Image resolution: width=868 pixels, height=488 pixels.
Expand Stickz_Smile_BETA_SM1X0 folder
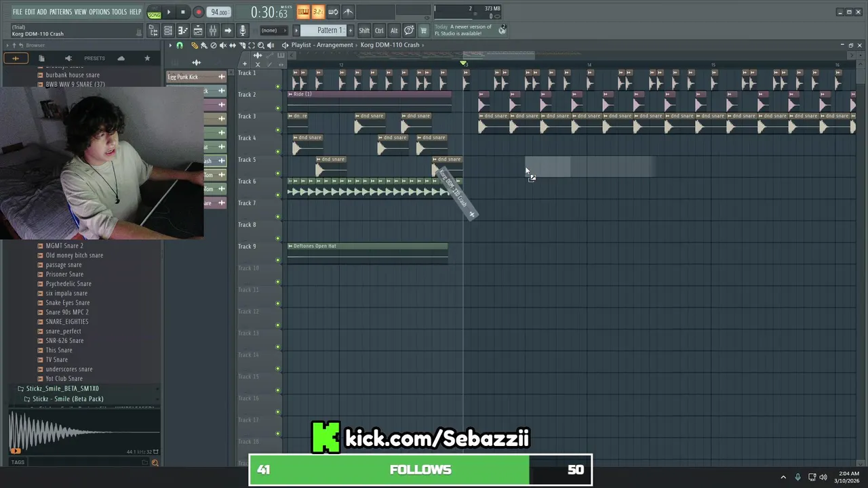pos(62,388)
